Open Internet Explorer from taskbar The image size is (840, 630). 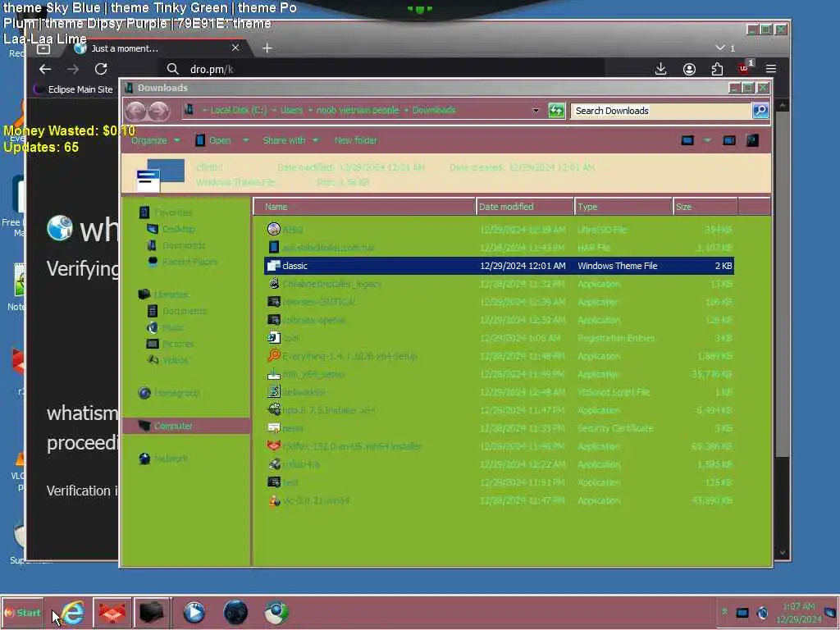coord(72,612)
